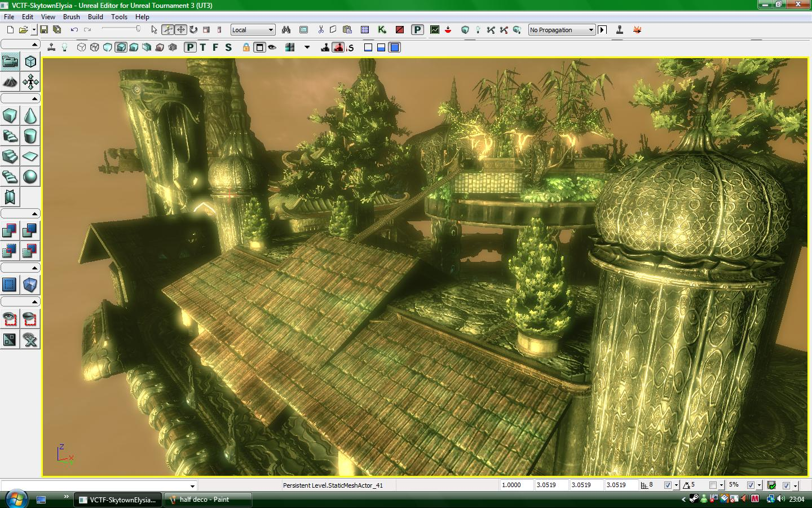Select the Sphere brush builder

(30, 177)
